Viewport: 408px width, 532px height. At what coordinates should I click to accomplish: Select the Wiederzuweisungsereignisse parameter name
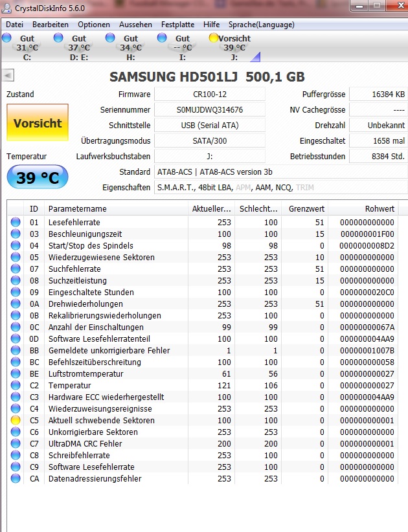click(x=100, y=408)
